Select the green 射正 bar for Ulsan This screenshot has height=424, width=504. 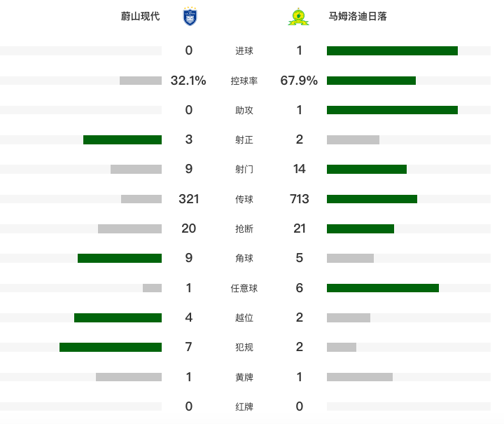point(122,139)
